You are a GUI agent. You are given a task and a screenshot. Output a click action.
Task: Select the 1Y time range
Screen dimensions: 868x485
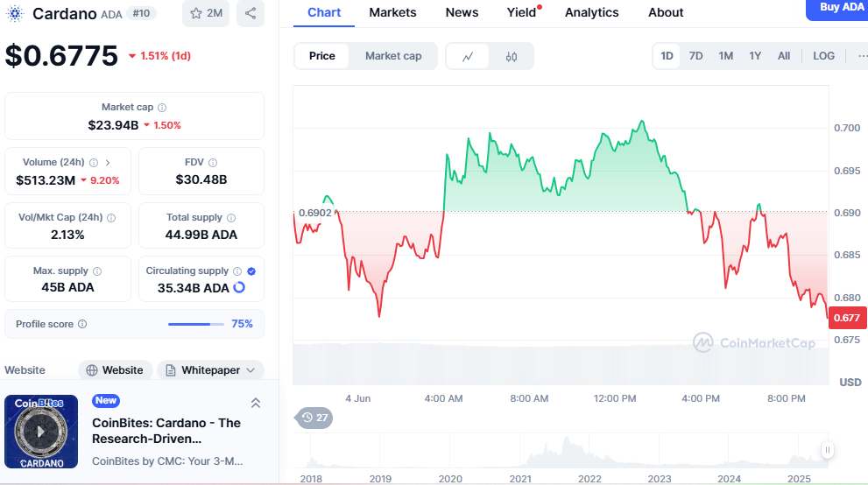click(x=755, y=56)
